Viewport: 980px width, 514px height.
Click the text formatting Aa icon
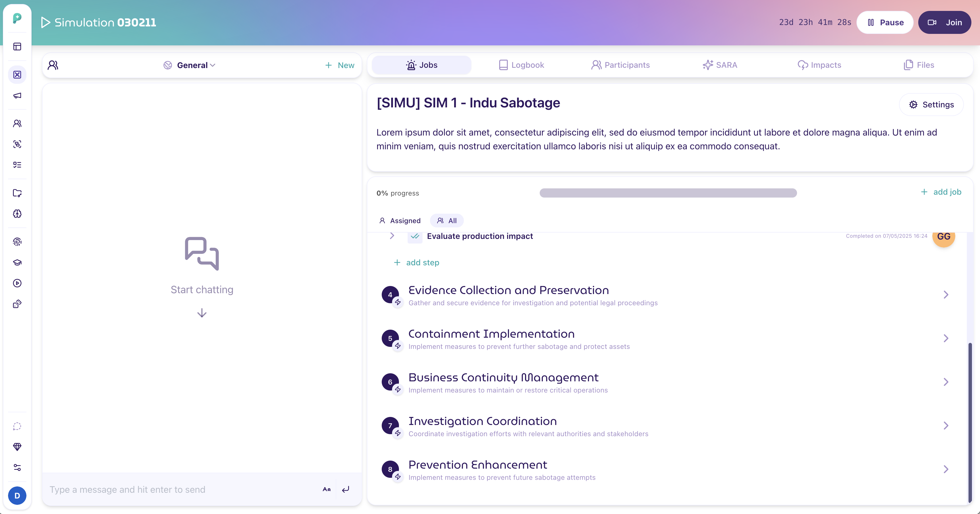coord(326,489)
